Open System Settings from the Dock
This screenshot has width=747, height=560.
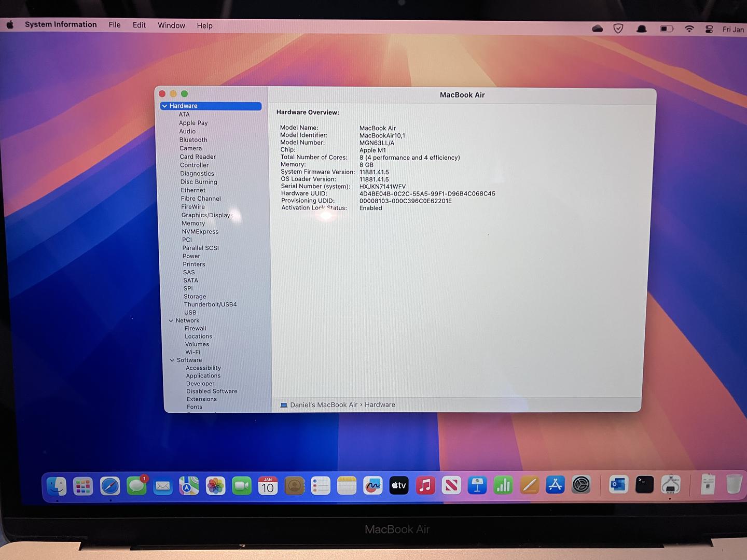pos(581,485)
